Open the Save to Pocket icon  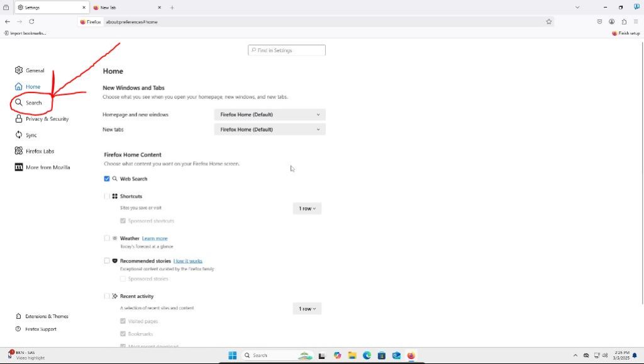599,22
